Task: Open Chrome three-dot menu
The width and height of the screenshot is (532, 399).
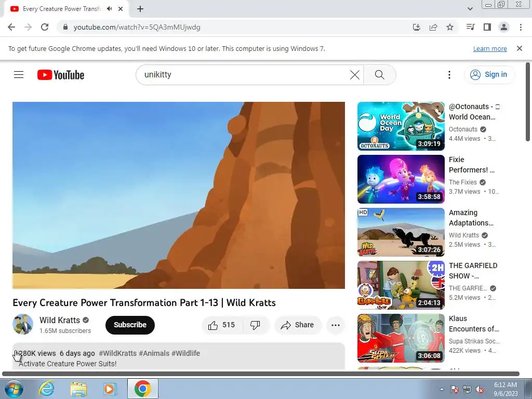Action: (x=521, y=27)
